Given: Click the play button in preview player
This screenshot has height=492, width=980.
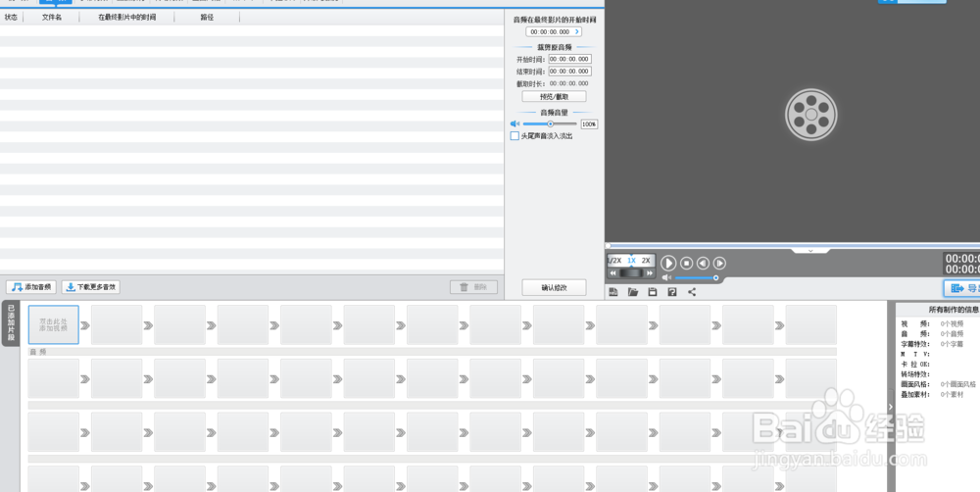Looking at the screenshot, I should coord(668,263).
